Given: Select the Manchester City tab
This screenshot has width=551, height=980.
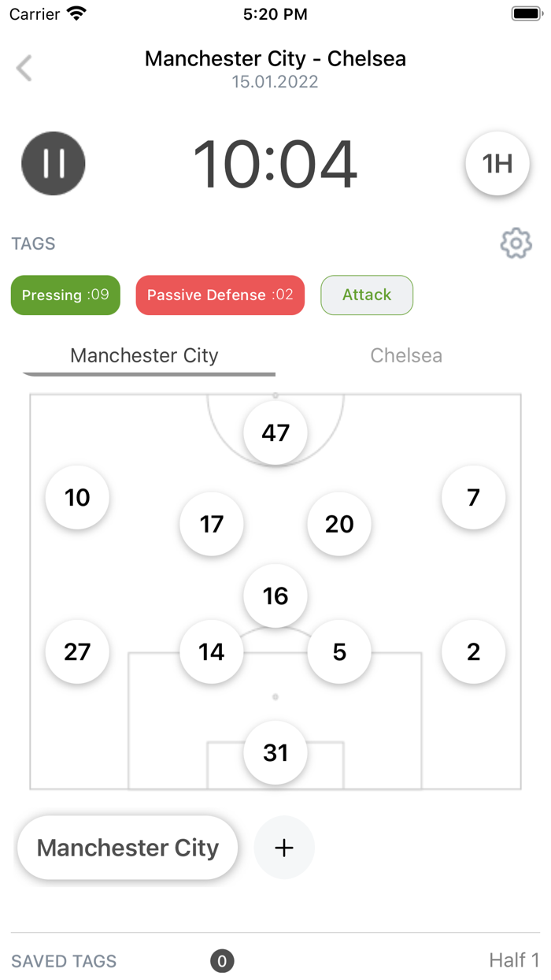Looking at the screenshot, I should coord(144,355).
